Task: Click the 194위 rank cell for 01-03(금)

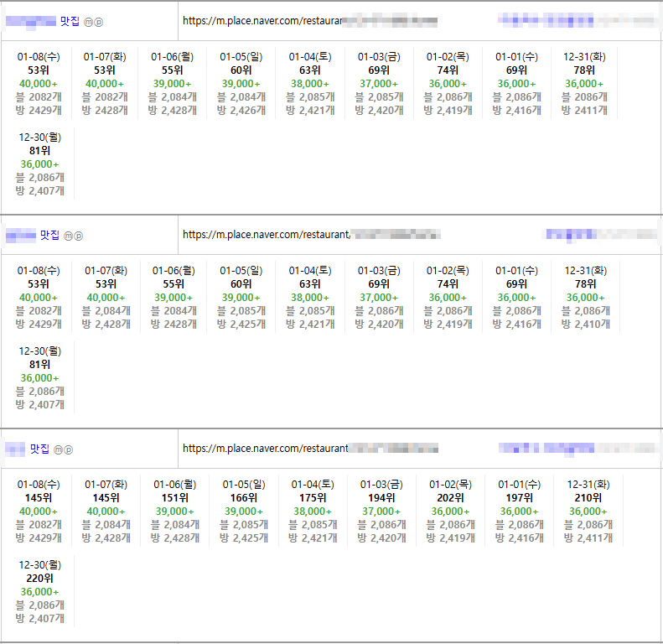Action: [381, 497]
